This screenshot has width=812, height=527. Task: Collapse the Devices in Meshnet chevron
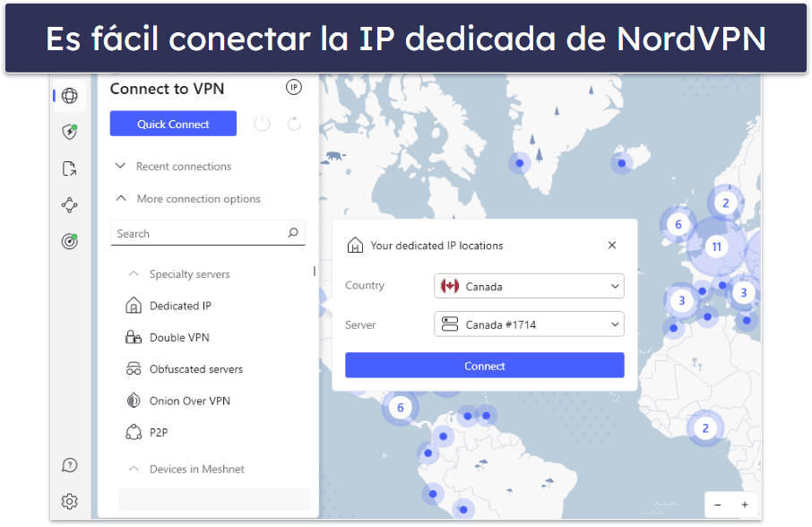coord(134,469)
